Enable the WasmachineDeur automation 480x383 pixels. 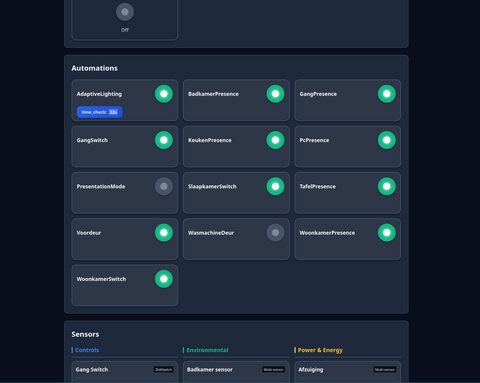(x=275, y=233)
